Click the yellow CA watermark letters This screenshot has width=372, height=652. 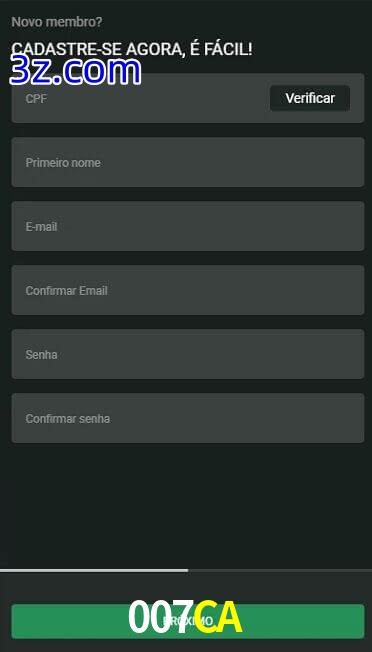pos(218,617)
